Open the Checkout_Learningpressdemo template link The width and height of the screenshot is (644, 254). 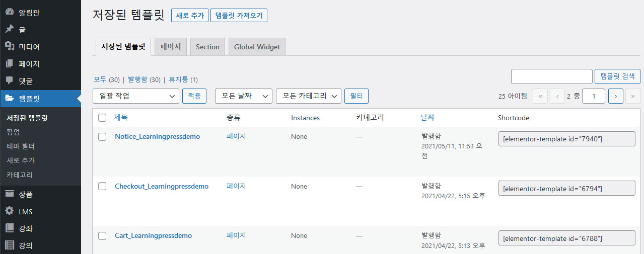(x=162, y=186)
